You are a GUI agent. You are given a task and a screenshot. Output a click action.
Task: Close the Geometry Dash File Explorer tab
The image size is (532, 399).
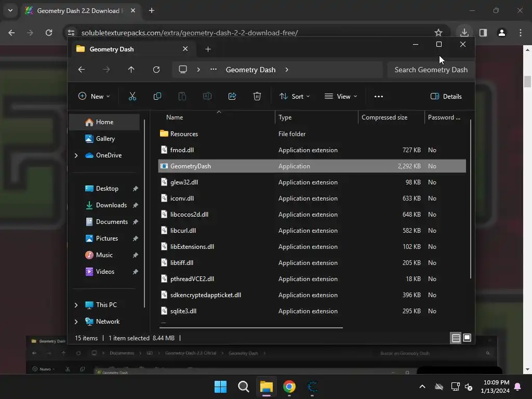(185, 49)
